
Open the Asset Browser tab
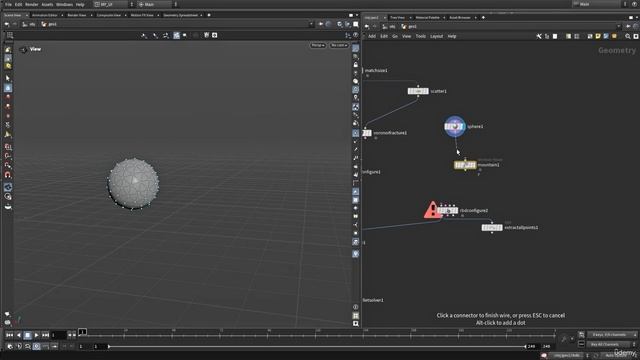point(460,18)
